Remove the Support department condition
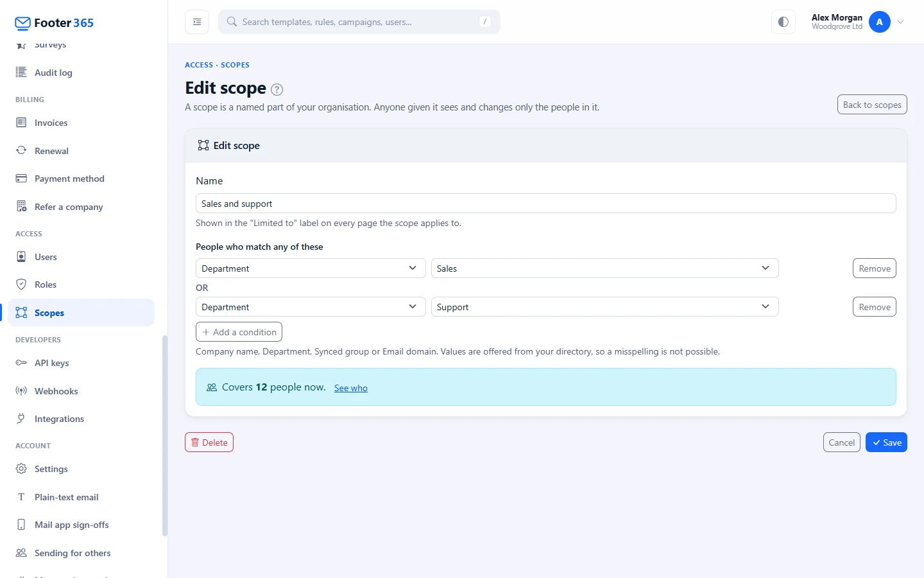Viewport: 924px width, 578px height. [875, 307]
